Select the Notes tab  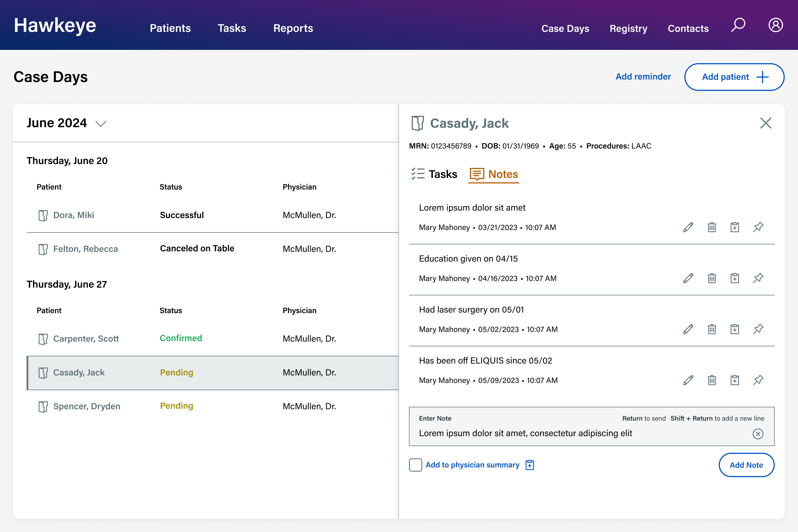coord(494,174)
